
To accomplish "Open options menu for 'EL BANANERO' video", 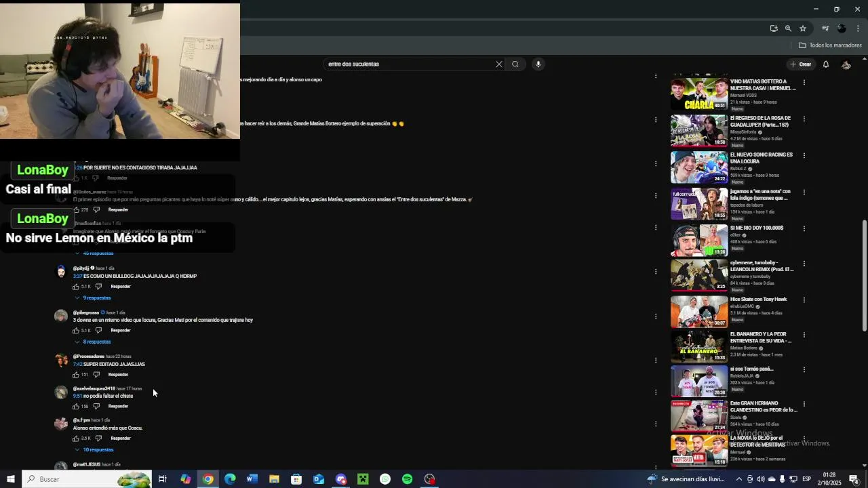I will pos(804,335).
